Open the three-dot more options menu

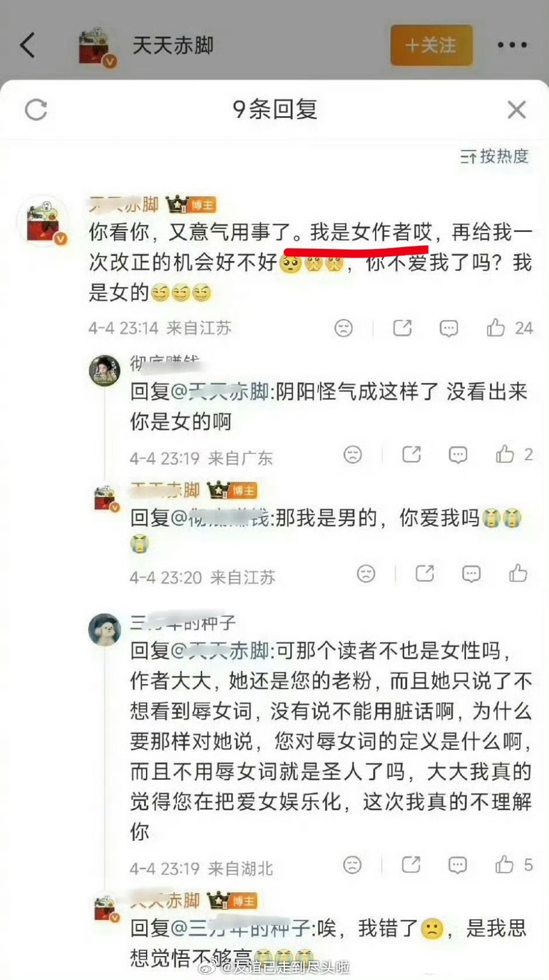[x=512, y=45]
